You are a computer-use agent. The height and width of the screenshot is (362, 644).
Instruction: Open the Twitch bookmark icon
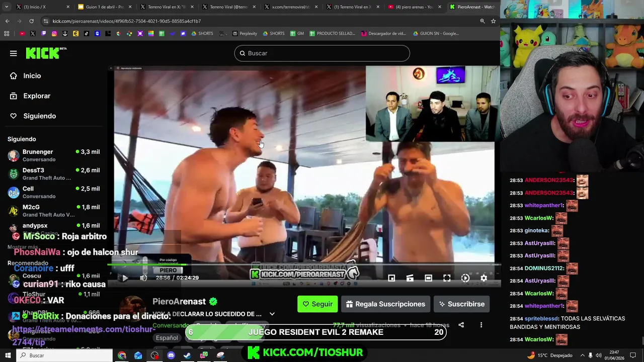[x=44, y=34]
